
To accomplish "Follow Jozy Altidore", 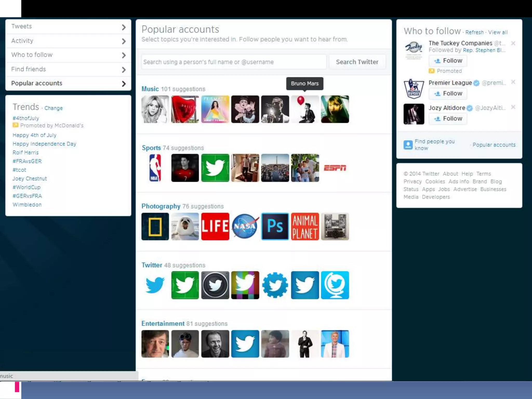I will click(448, 119).
